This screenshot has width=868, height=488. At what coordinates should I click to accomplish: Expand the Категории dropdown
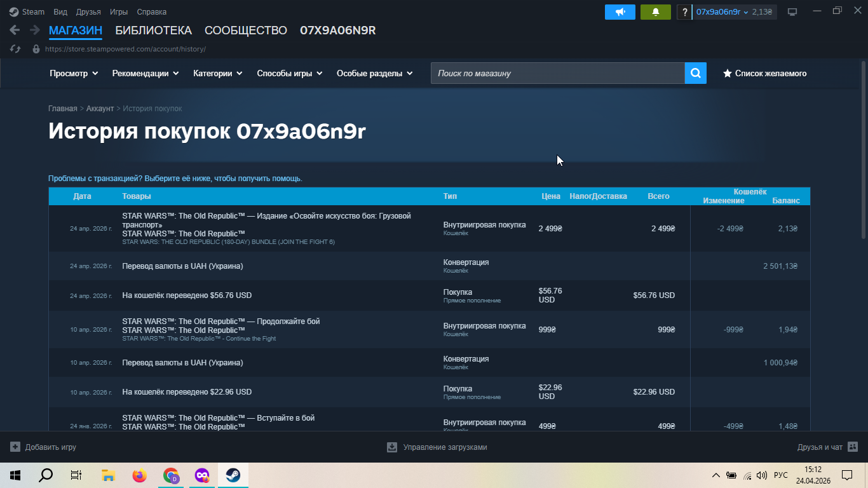[x=218, y=73]
